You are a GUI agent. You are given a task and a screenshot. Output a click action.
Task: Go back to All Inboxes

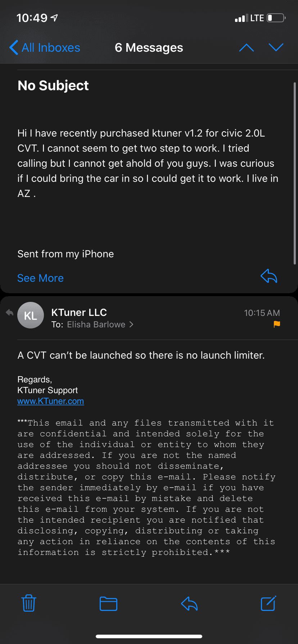click(45, 47)
